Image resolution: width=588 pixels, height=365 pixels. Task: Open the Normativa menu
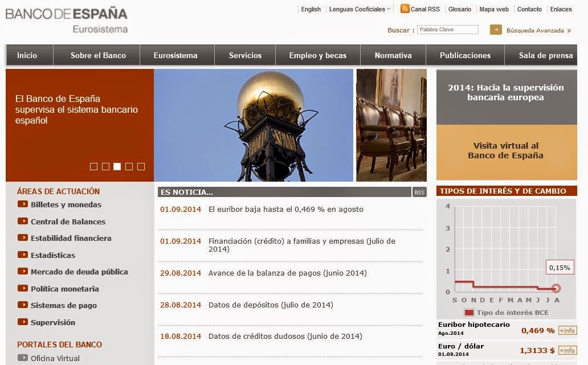(x=393, y=55)
